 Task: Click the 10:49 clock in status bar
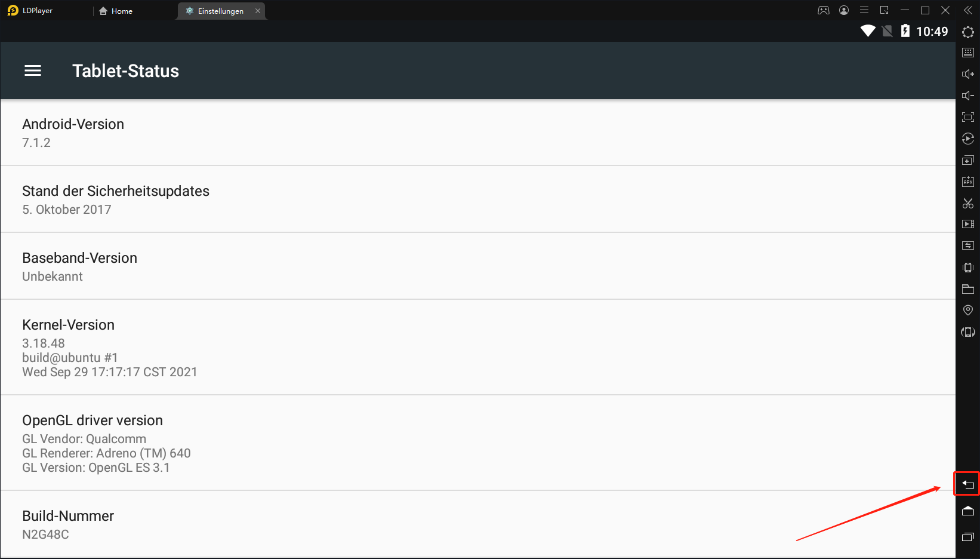932,32
